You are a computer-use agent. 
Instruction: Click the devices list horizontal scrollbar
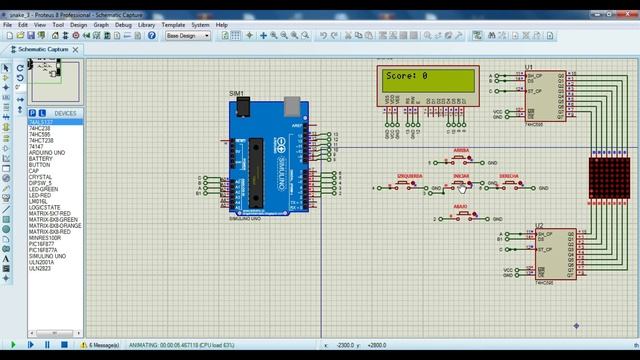[x=55, y=333]
